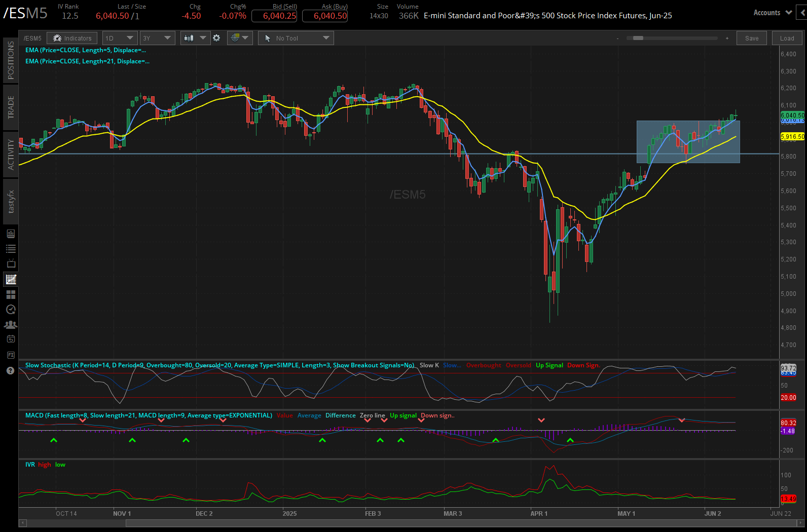Switch to the ACTIVITY tab
The height and width of the screenshot is (532, 807).
(11, 155)
